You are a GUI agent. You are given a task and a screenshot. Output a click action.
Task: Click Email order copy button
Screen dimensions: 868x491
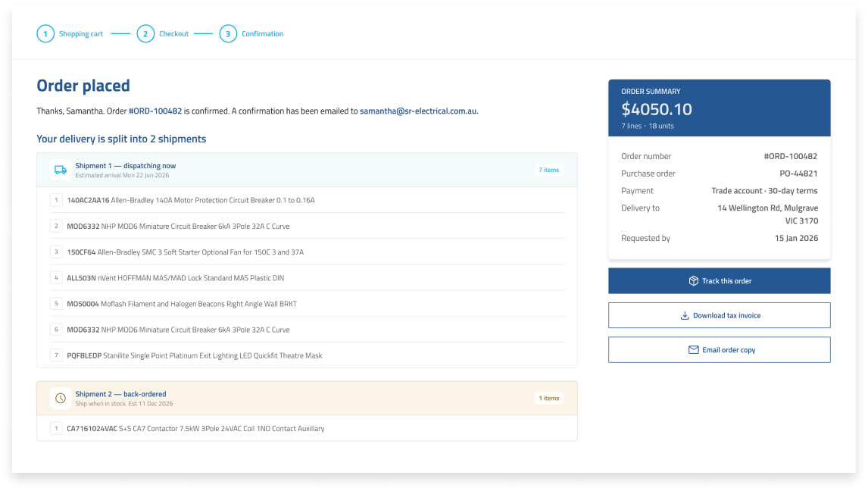[719, 350]
